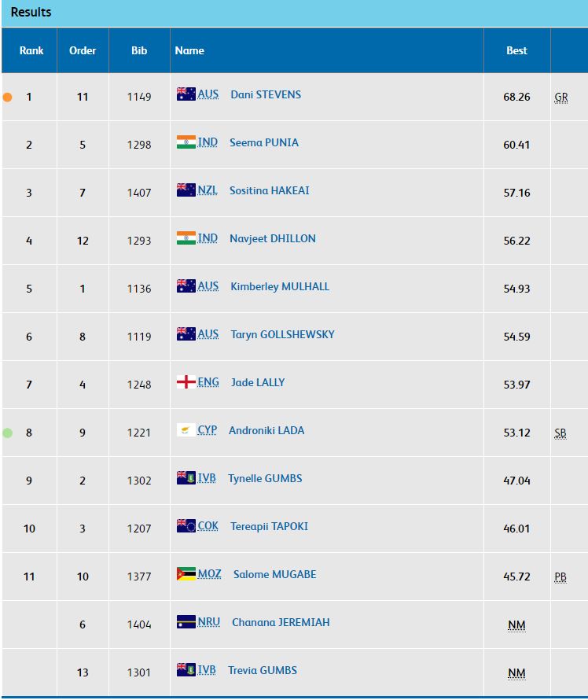Click the Cyprus flag icon
Screen dimensions: 588x700
coord(186,430)
